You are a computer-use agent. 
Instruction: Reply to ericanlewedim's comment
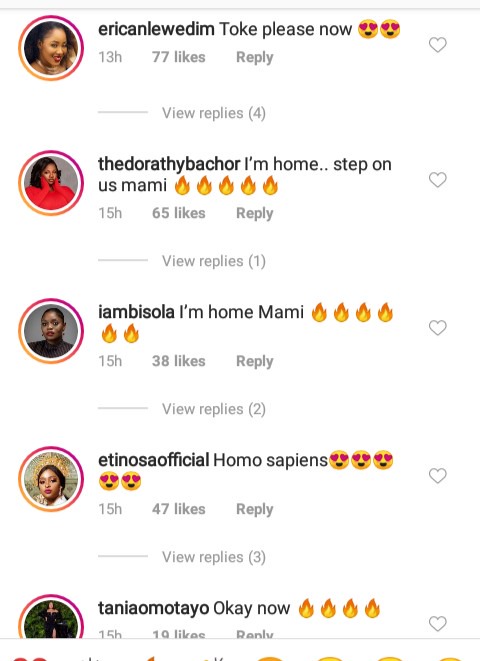pos(255,57)
